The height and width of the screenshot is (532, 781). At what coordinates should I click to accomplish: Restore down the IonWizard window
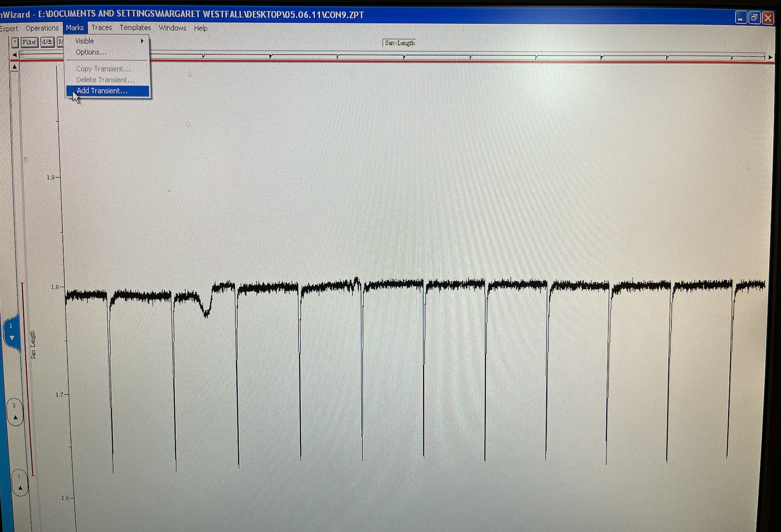(x=754, y=18)
